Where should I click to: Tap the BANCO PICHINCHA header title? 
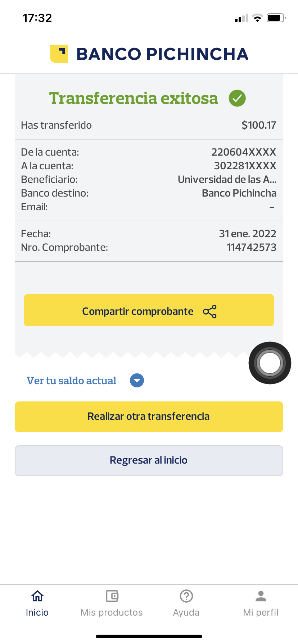point(162,54)
